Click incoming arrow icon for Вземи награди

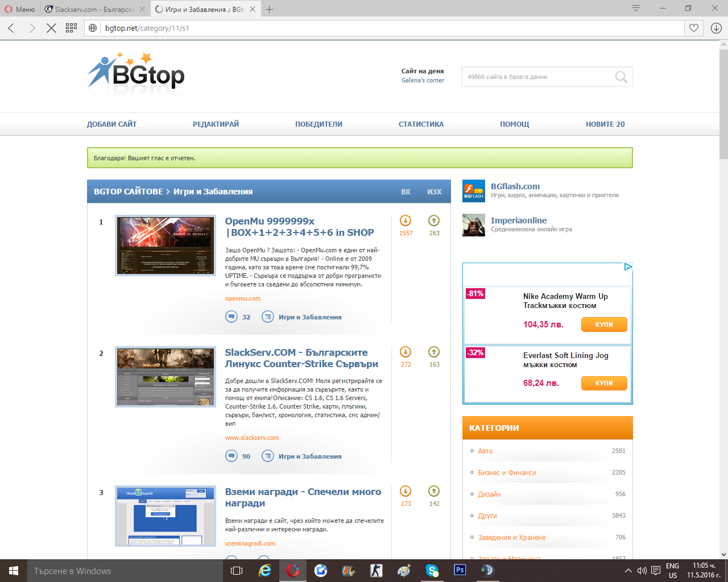[406, 491]
